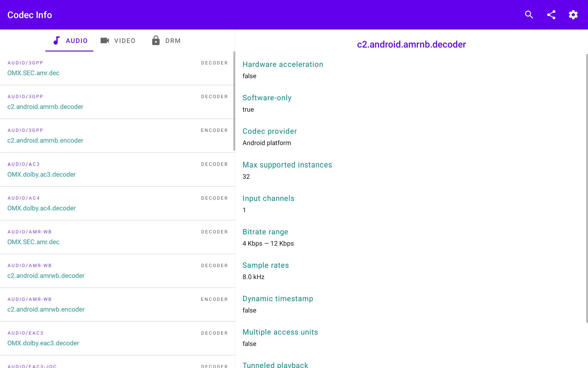Image resolution: width=588 pixels, height=368 pixels.
Task: Open OMX.SEC.amr.dec under AUDIO/AMR-WB
Action: (117, 237)
